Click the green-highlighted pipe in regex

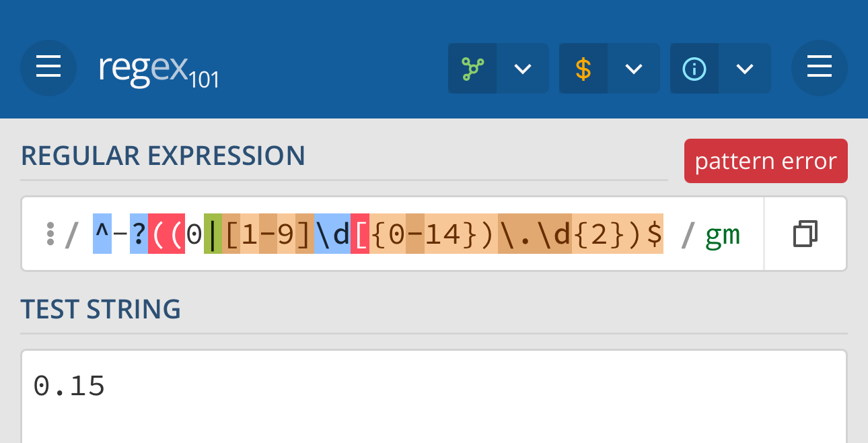pyautogui.click(x=213, y=234)
